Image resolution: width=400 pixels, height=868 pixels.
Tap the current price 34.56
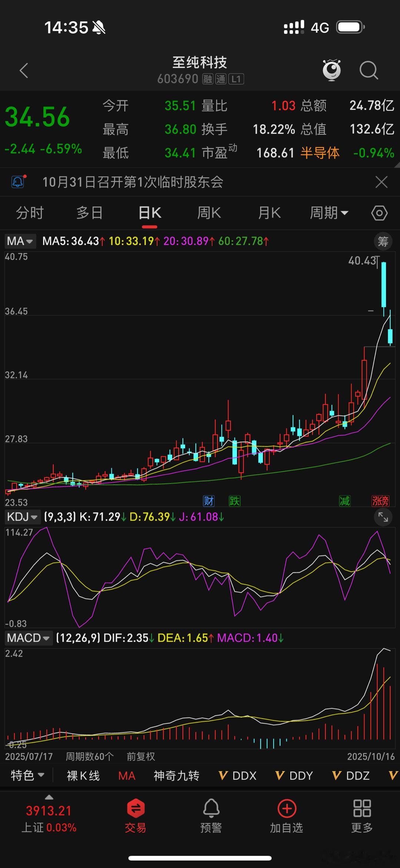pyautogui.click(x=37, y=117)
